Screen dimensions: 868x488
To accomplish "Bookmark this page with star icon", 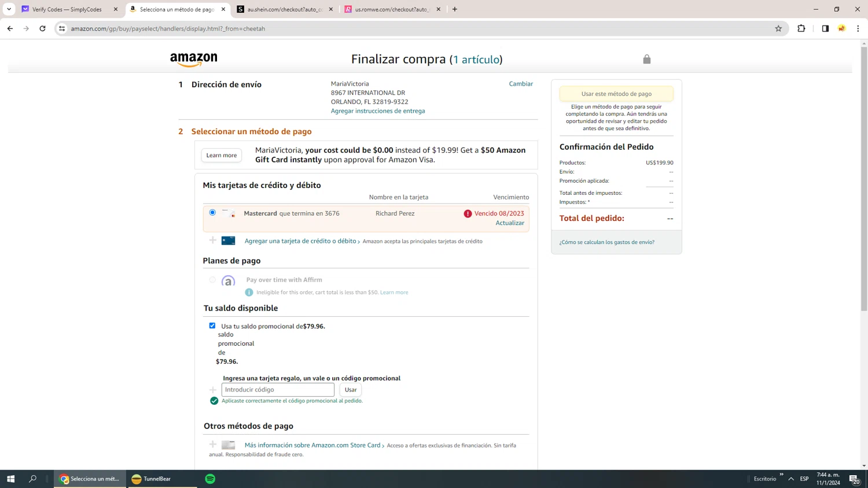I will pos(778,28).
